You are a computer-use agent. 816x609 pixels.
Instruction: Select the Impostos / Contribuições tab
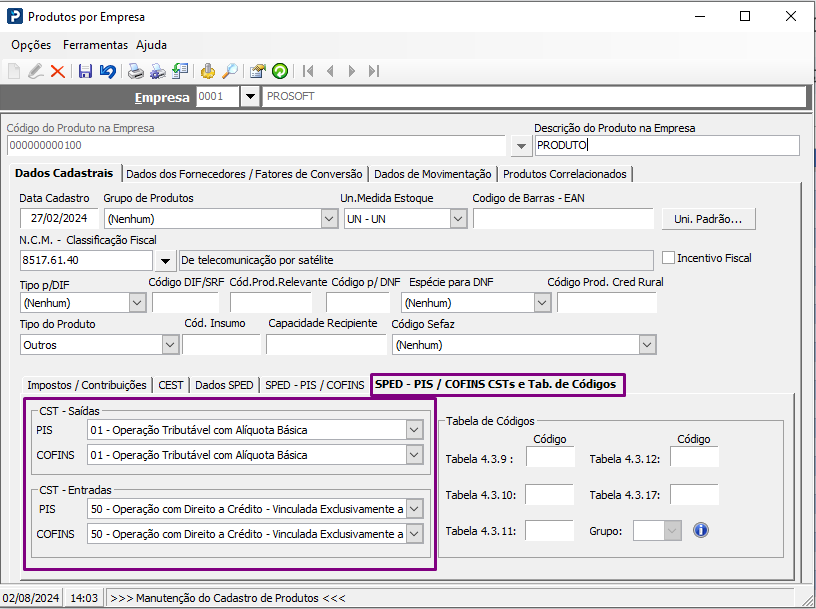87,385
